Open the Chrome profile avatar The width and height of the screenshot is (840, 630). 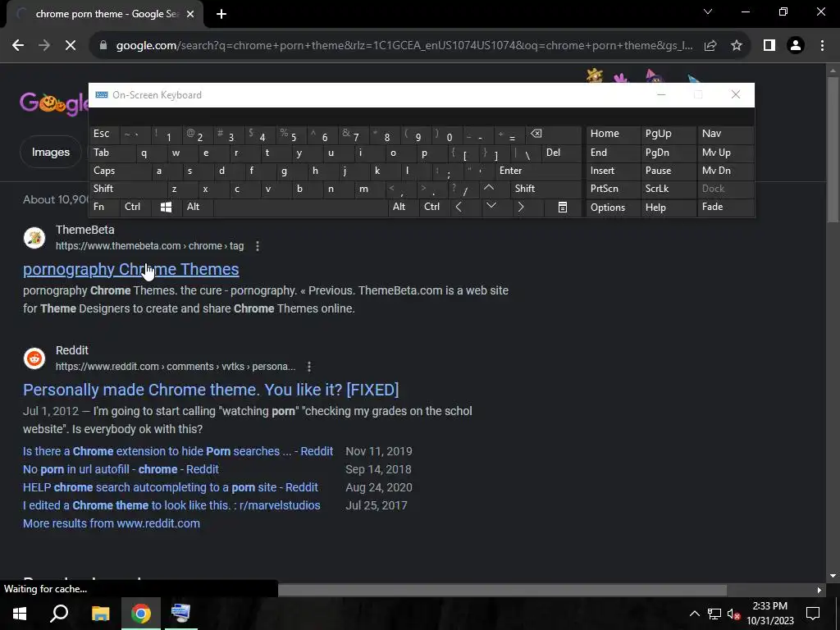pos(796,46)
